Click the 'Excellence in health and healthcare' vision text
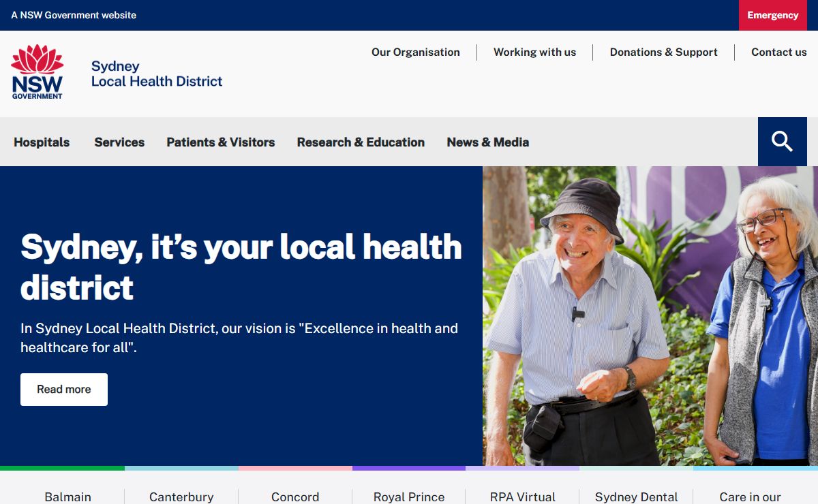 pyautogui.click(x=239, y=338)
